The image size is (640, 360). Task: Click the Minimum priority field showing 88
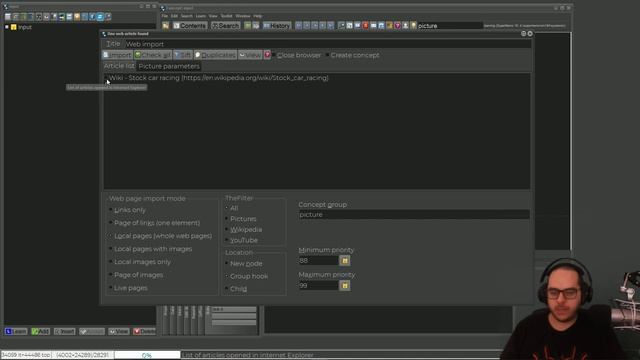click(x=318, y=260)
